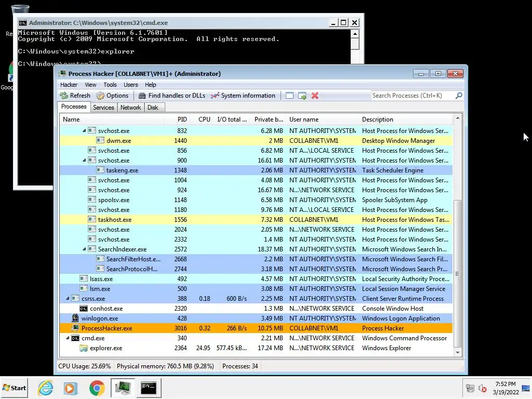Image resolution: width=532 pixels, height=399 pixels.
Task: Click Find window and thread icon
Action: tap(302, 96)
